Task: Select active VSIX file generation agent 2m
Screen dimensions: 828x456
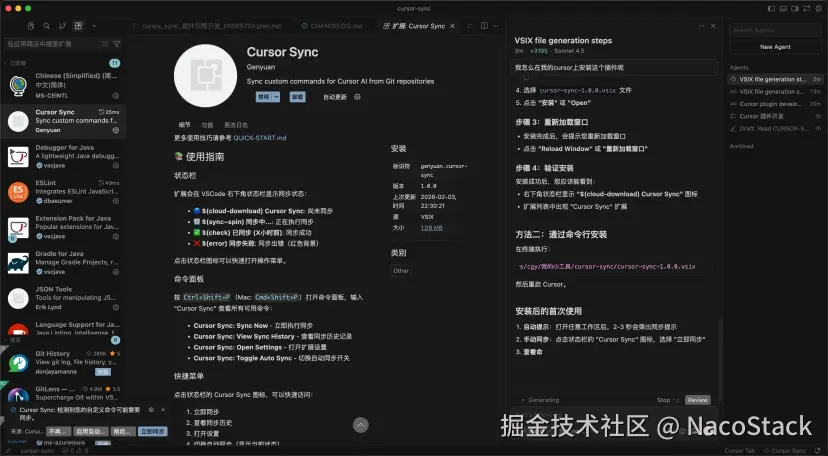Action: click(775, 79)
